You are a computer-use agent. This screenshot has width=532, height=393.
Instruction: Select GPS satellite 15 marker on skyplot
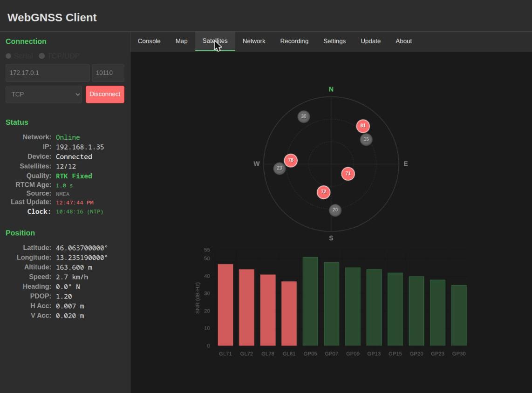pos(366,139)
